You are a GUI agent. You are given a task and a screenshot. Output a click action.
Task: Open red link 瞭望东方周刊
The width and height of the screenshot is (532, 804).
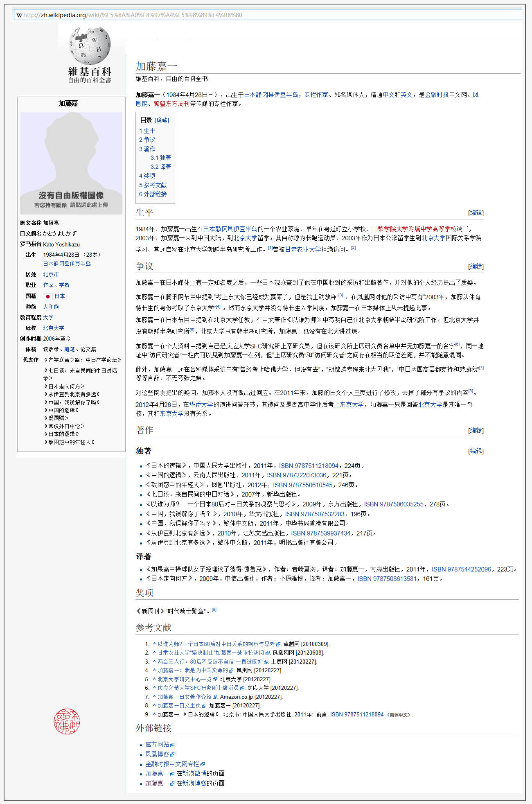click(x=171, y=104)
